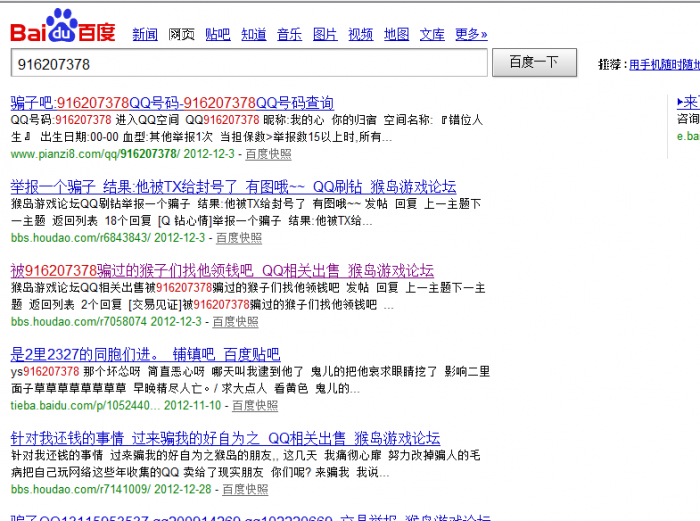Open the 用手机随时随地 recommendation link
700x521 pixels.
(664, 65)
